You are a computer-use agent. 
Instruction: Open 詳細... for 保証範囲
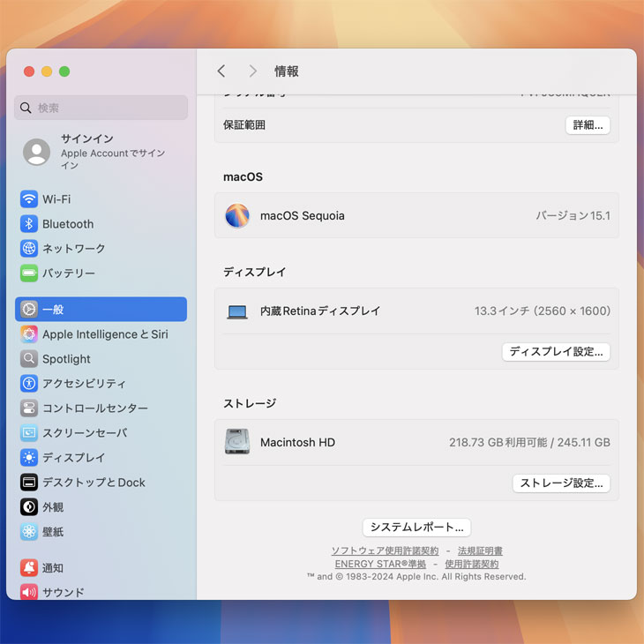tap(588, 125)
